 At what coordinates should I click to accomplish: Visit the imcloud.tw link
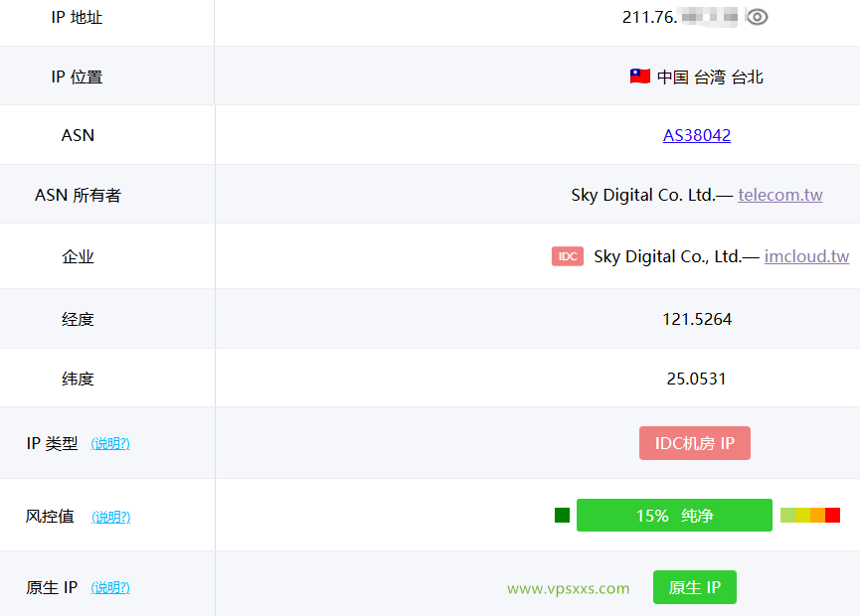806,255
